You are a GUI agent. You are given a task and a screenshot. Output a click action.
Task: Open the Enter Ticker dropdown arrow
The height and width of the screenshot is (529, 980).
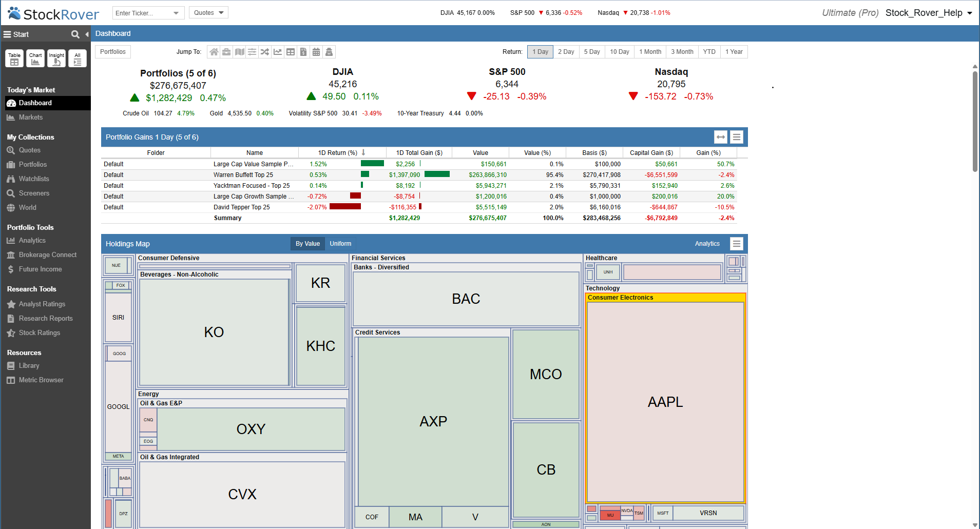coord(176,13)
